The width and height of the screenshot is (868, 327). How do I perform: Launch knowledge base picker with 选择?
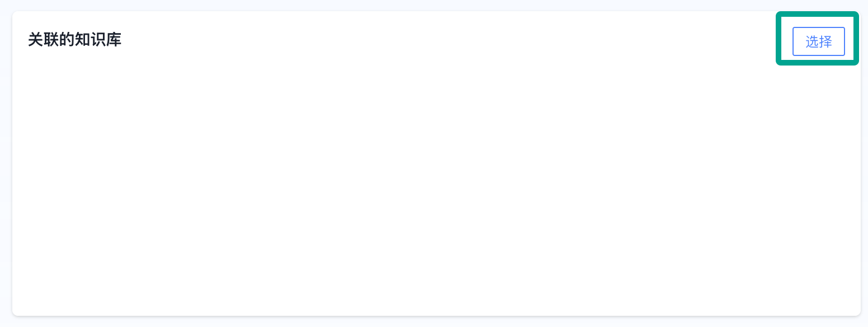tap(818, 41)
